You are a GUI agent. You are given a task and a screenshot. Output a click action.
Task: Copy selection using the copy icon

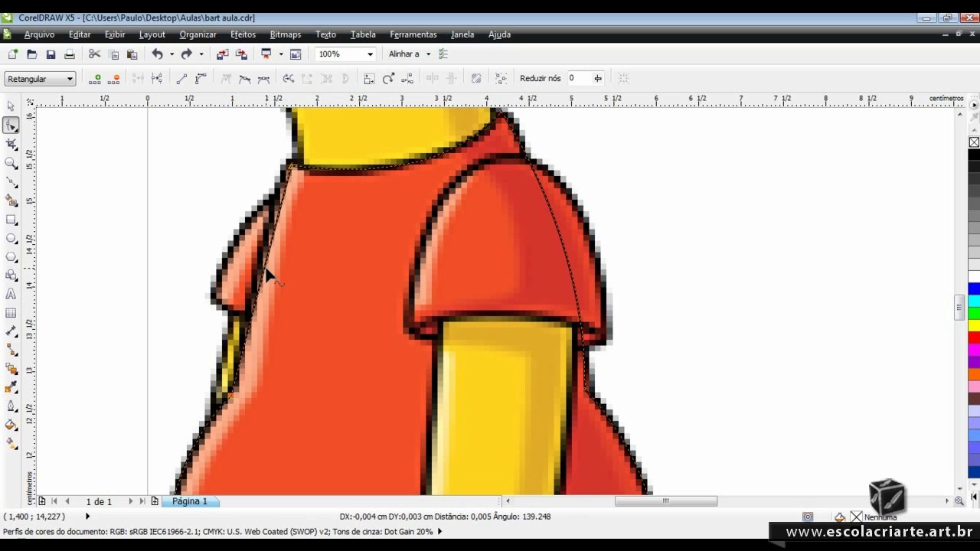113,54
